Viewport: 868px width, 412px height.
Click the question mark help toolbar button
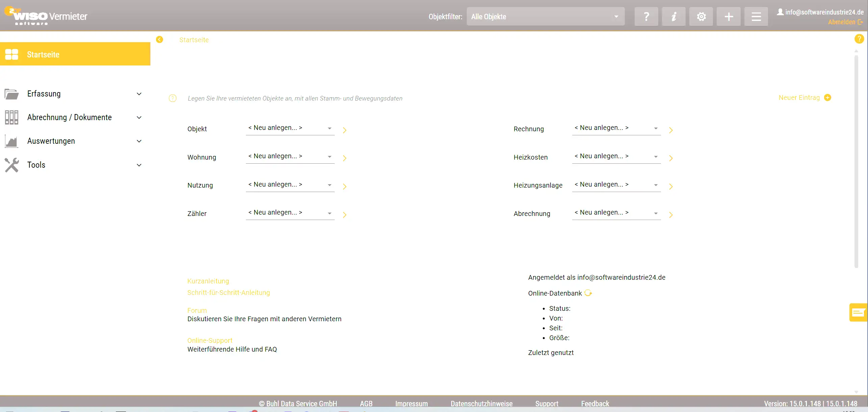coord(646,17)
